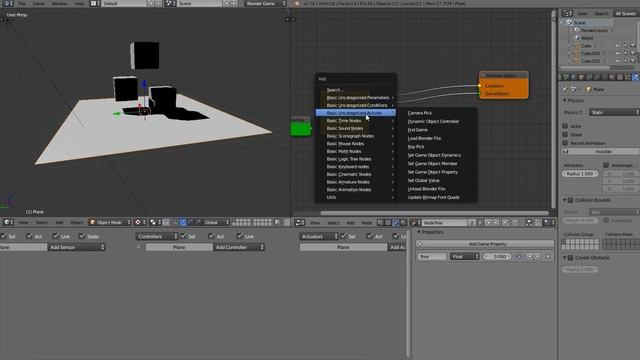Click the Cube object icon in outliner
Screen dimensions: 640x360
[577, 46]
